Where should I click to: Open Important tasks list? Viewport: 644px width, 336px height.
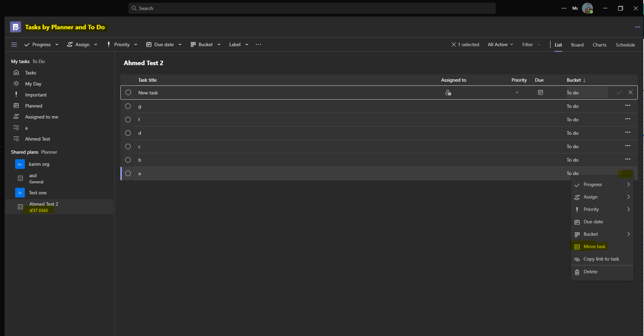pos(36,95)
